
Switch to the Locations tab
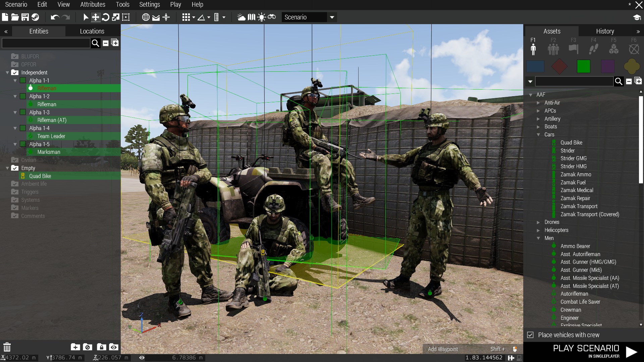[92, 31]
